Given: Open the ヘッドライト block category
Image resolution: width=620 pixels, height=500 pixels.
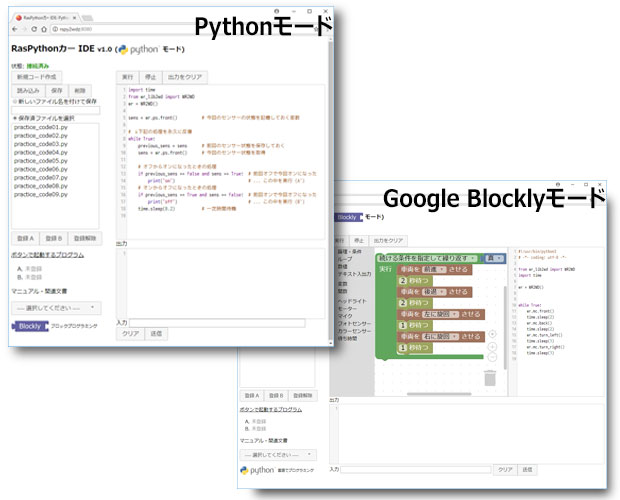Looking at the screenshot, I should coord(352,301).
